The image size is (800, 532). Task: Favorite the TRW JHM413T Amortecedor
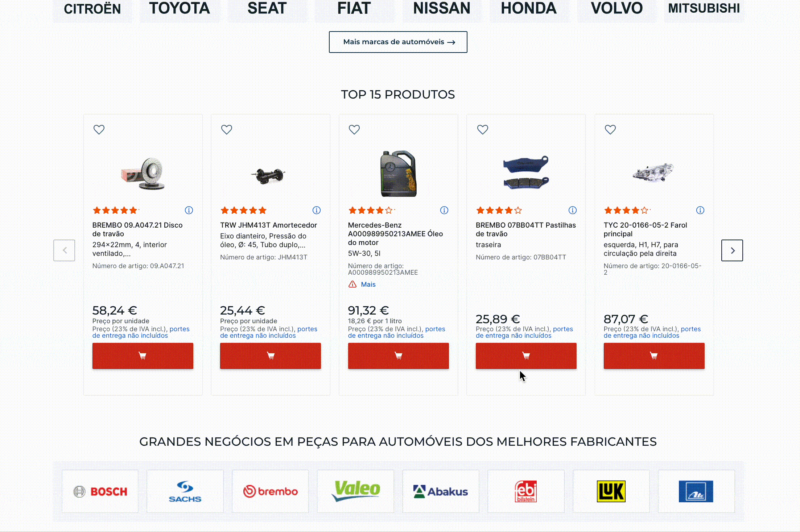(x=227, y=129)
